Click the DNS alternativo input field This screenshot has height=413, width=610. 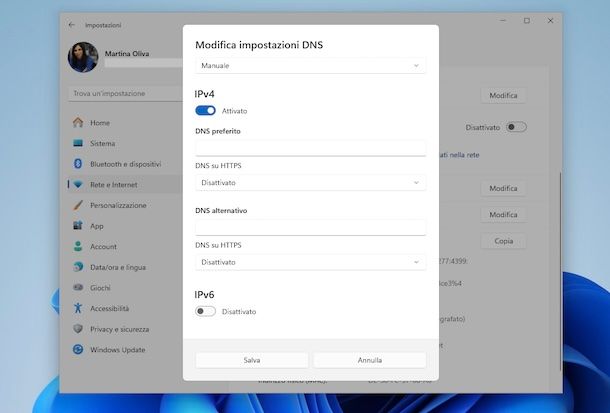coord(310,228)
